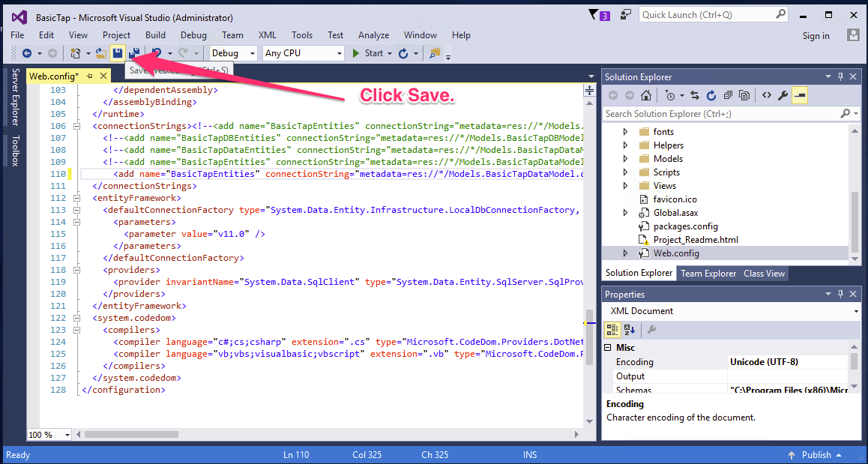Collapse the entityFramework outline at line 112
Image resolution: width=868 pixels, height=464 pixels.
click(x=77, y=198)
